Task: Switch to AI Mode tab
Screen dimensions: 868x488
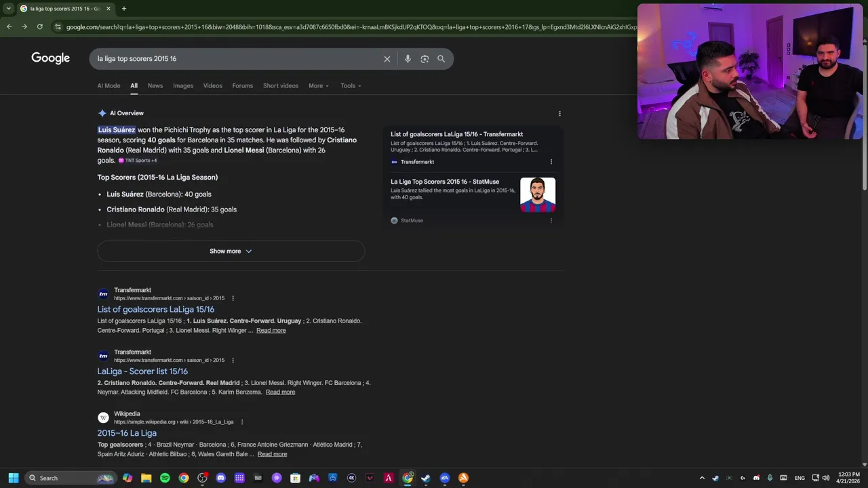Action: point(108,86)
